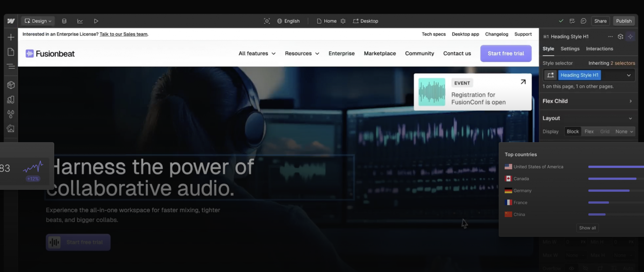The image size is (644, 272).
Task: Click Start free trial in the navbar
Action: [x=506, y=54]
